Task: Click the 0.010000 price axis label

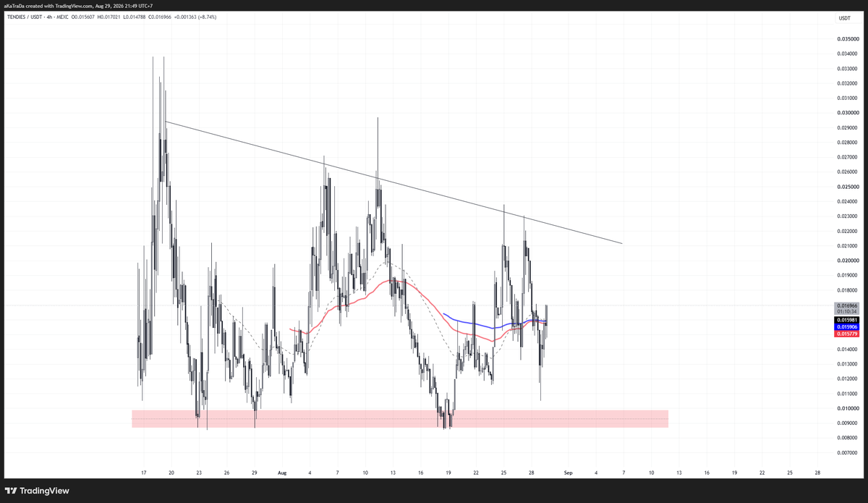Action: pos(848,408)
